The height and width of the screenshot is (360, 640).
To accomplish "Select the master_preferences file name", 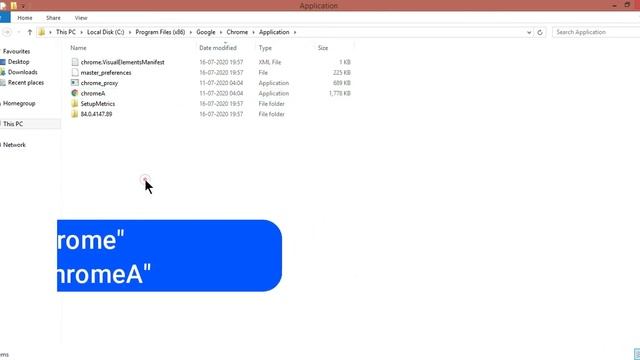I will pos(106,73).
